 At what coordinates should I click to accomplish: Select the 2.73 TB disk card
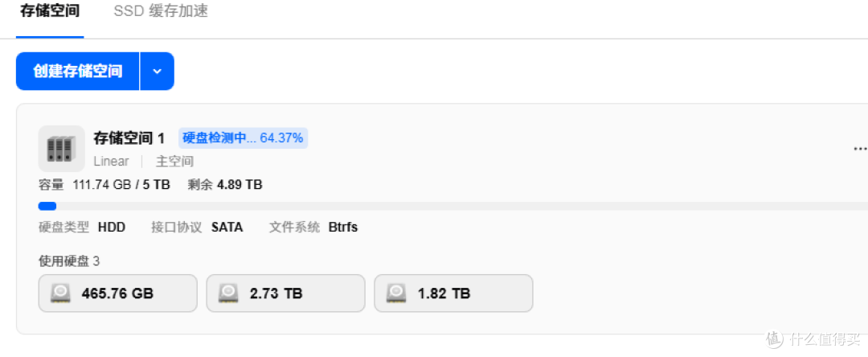point(285,293)
